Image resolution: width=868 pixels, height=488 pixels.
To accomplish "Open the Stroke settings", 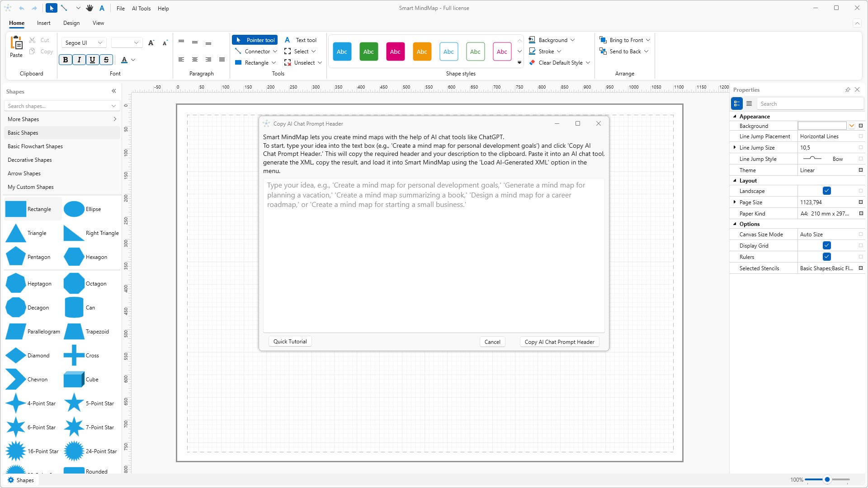I will (545, 51).
